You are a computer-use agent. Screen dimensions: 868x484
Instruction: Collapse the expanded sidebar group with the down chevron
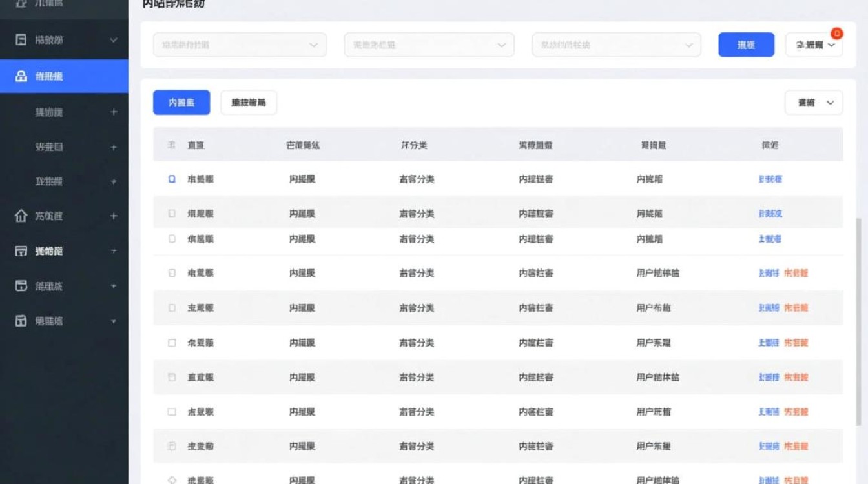pyautogui.click(x=113, y=39)
